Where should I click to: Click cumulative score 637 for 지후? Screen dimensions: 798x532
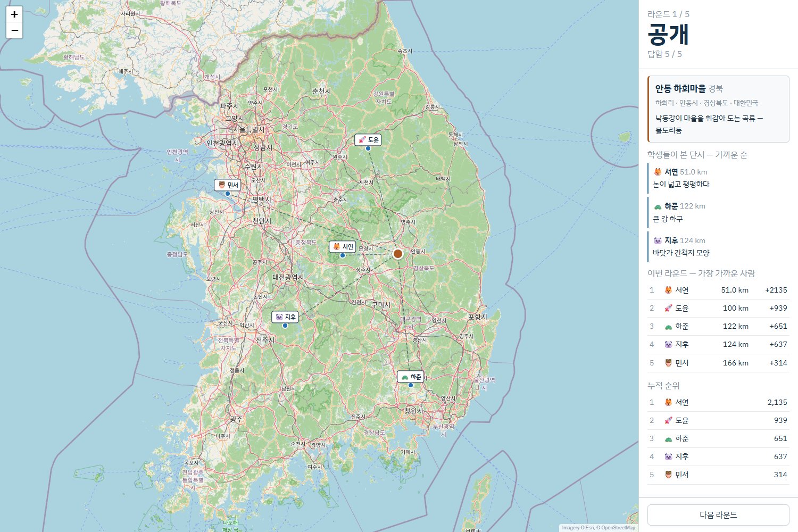[x=780, y=456]
